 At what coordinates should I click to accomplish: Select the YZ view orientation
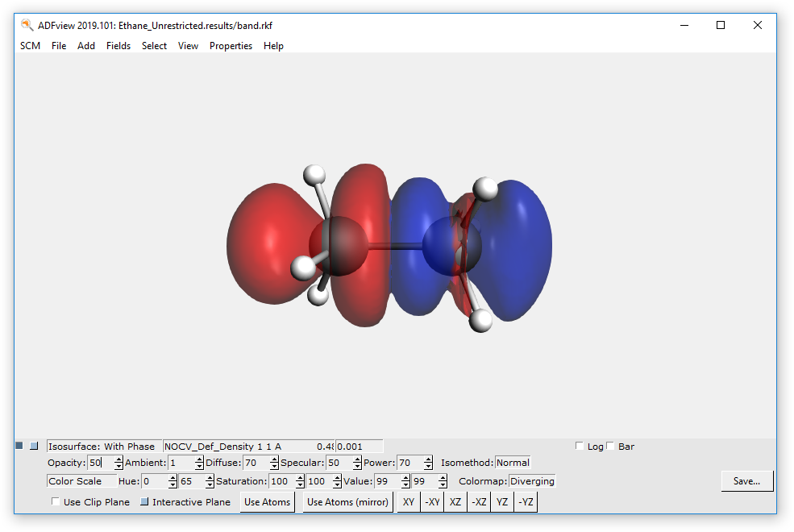tap(501, 501)
